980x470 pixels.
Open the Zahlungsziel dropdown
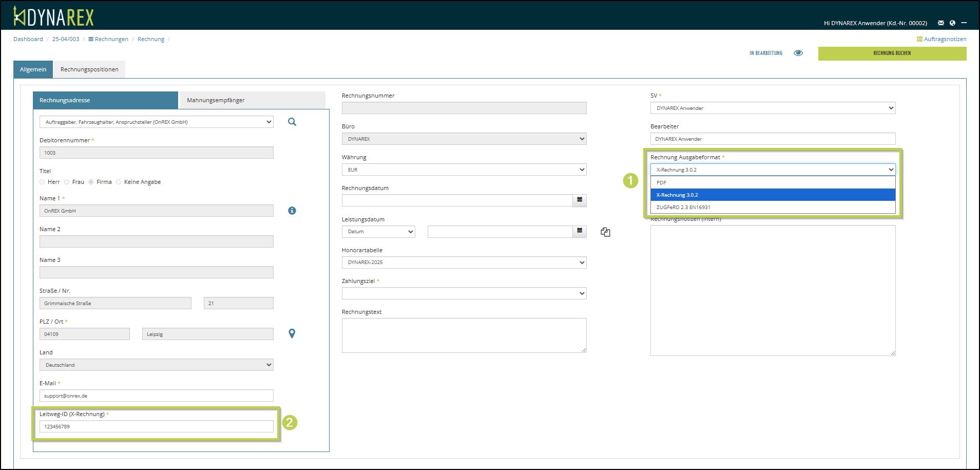[x=464, y=293]
